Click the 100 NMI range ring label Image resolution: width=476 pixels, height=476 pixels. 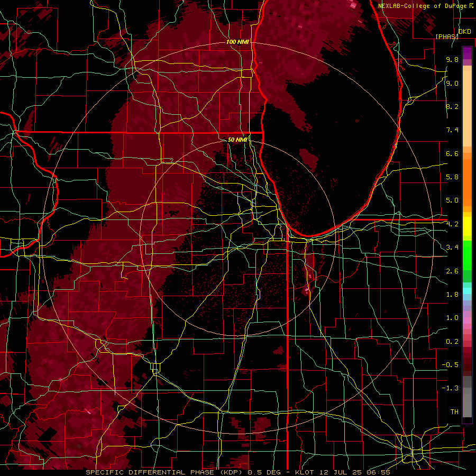[x=237, y=42]
